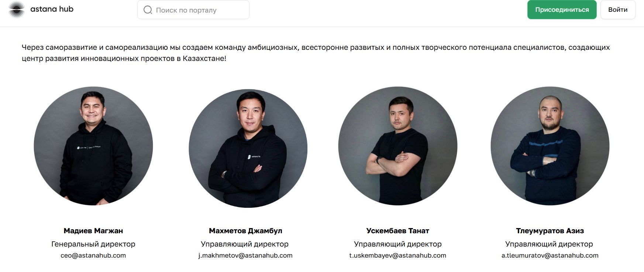Open the round photo above Ускембаев Танат
This screenshot has width=644, height=272.
(x=398, y=146)
